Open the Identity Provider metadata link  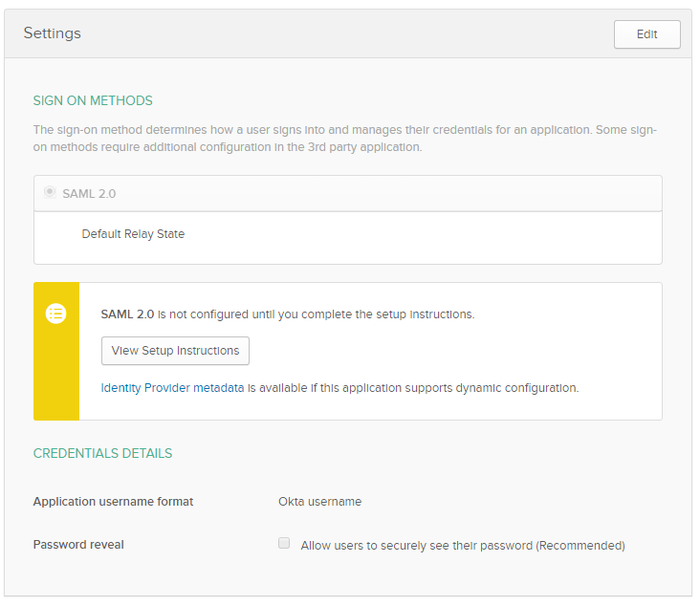point(172,388)
